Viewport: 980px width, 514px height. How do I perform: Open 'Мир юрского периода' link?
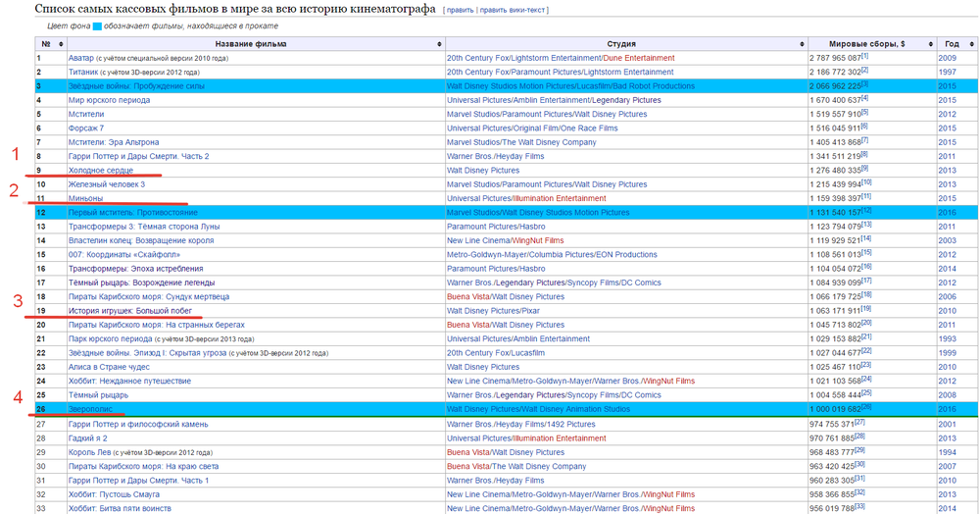click(x=109, y=100)
